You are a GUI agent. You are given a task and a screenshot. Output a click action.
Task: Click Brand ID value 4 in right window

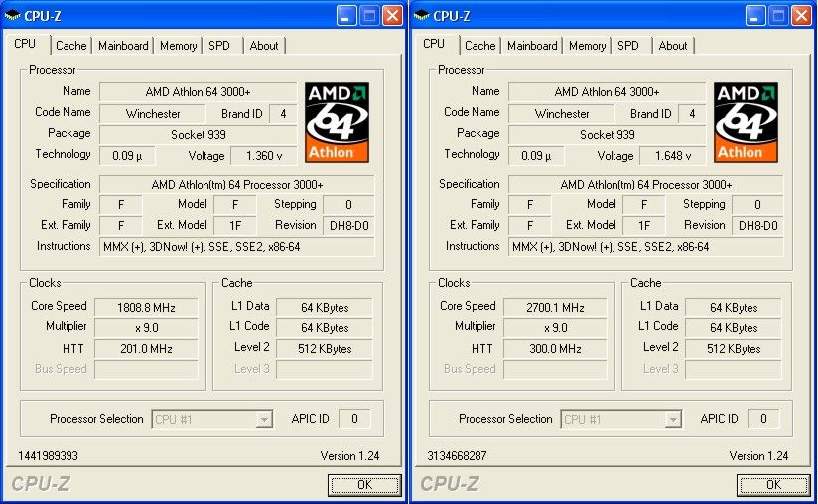point(692,114)
